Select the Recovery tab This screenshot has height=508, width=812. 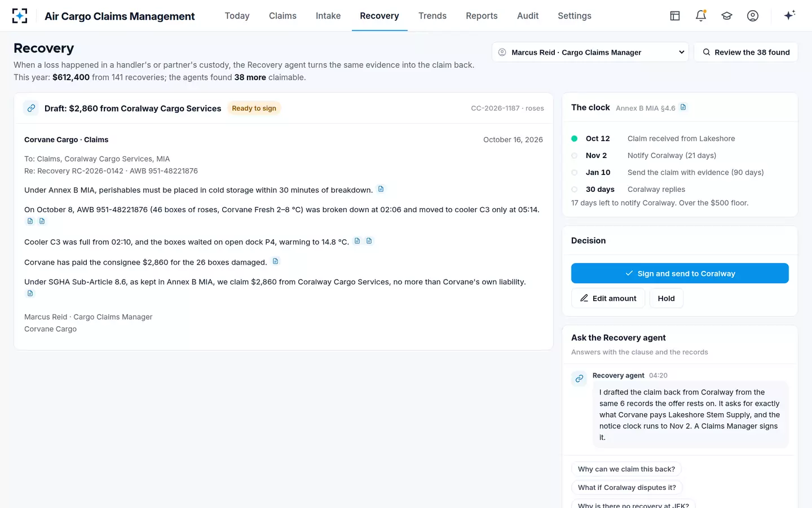(379, 16)
